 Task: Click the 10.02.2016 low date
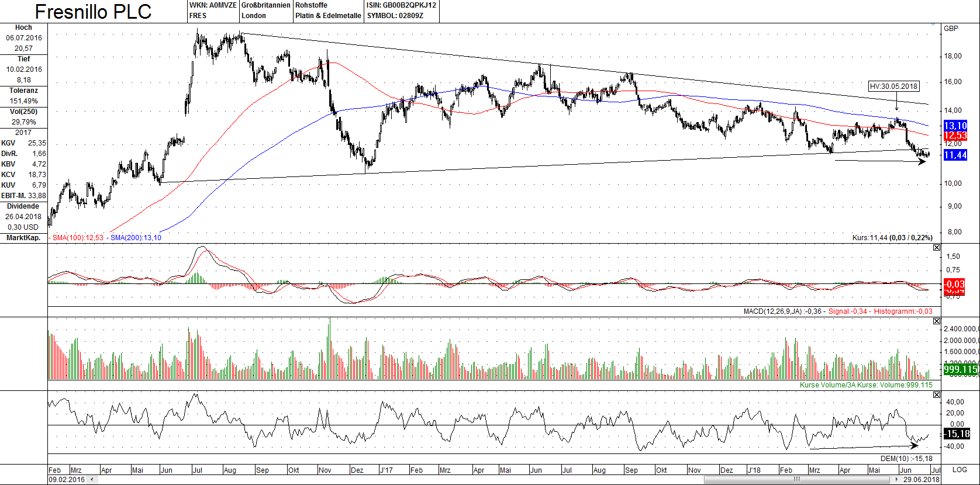click(x=24, y=70)
